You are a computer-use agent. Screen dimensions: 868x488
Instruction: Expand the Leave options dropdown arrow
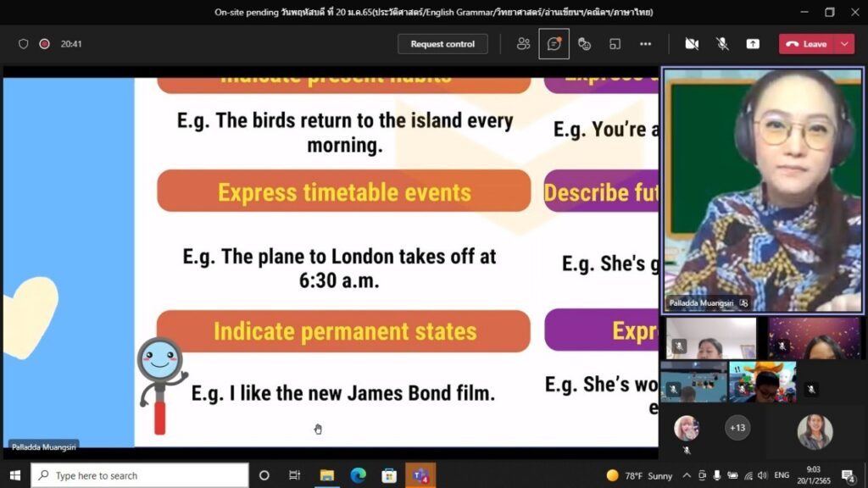pyautogui.click(x=844, y=44)
